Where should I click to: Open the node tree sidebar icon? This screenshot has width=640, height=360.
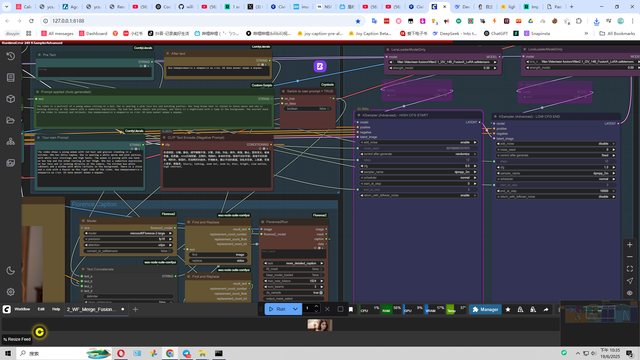[11, 142]
